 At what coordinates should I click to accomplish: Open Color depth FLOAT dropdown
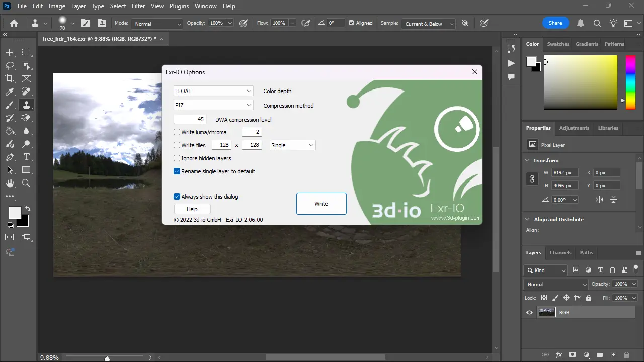pyautogui.click(x=213, y=91)
